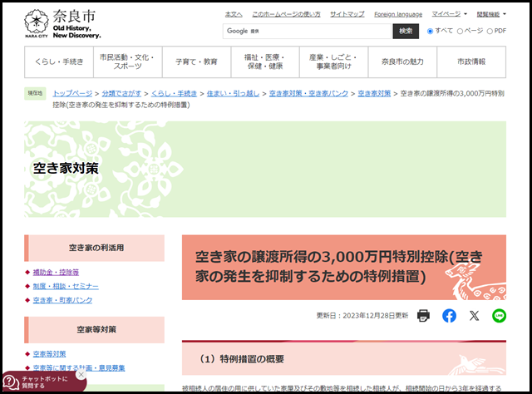The image size is (532, 394).
Task: Click the 空き家対策 banner title
Action: click(66, 169)
